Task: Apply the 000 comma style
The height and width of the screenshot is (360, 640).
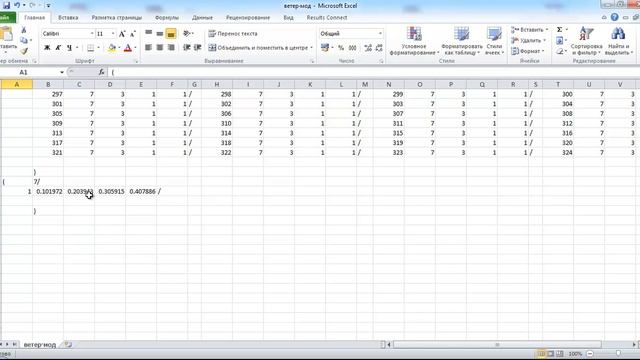Action: pyautogui.click(x=353, y=48)
